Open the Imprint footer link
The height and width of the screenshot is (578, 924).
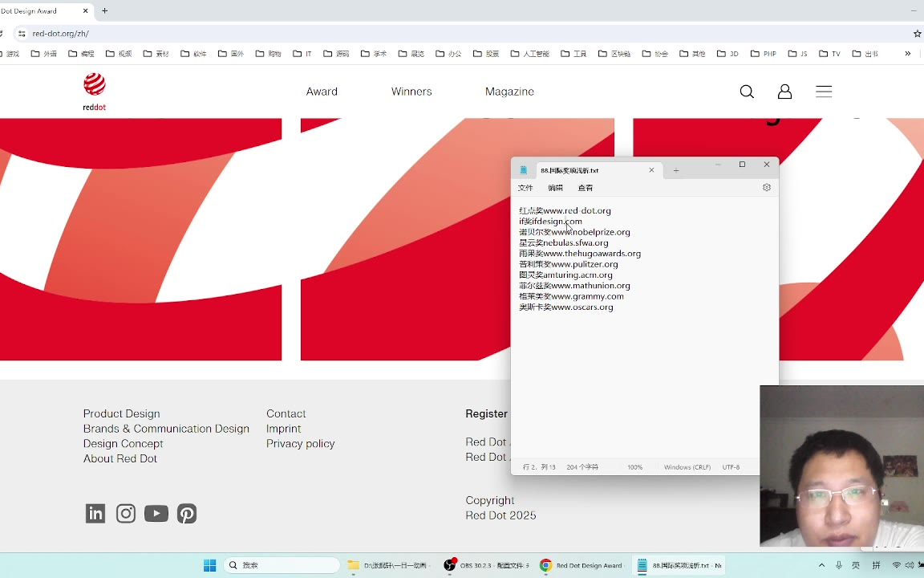(x=283, y=429)
